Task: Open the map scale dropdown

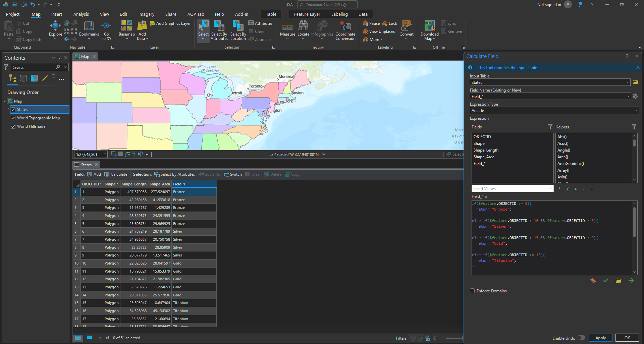Action: (105, 154)
